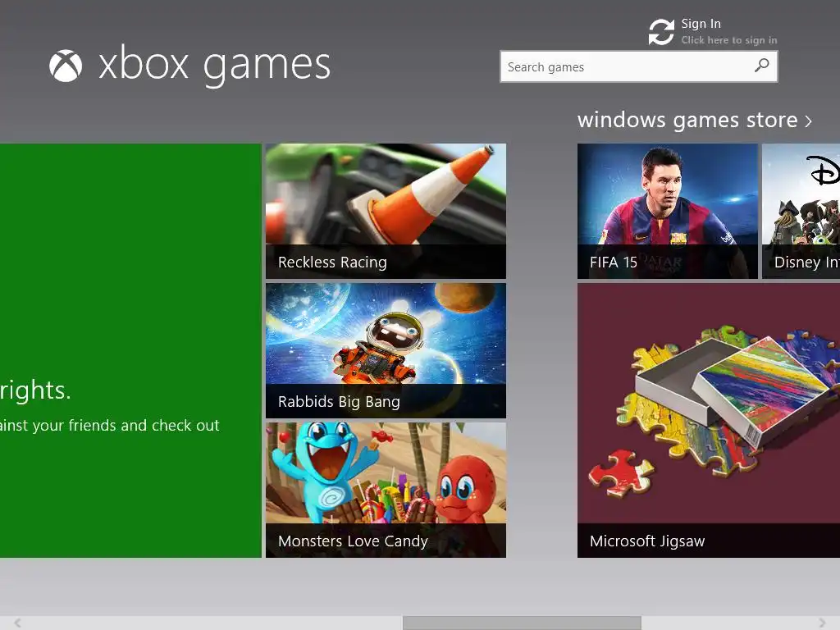
Task: Open the Rabbids Big Bang tile
Action: coord(386,350)
